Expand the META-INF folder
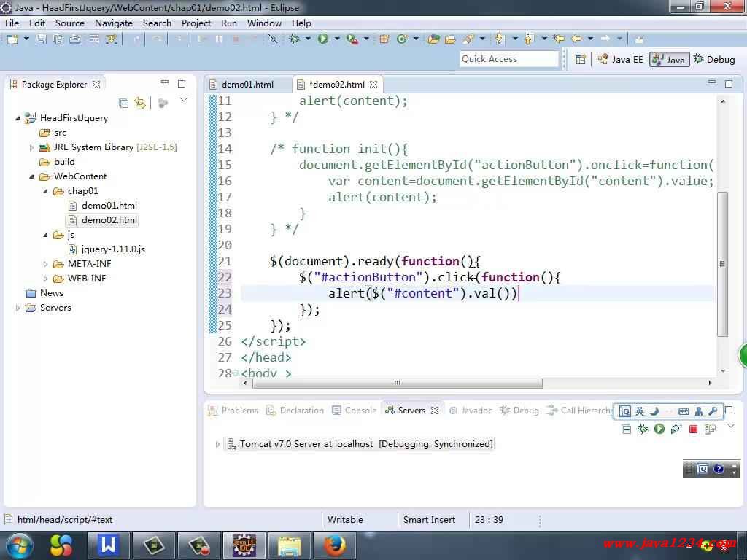 45,264
